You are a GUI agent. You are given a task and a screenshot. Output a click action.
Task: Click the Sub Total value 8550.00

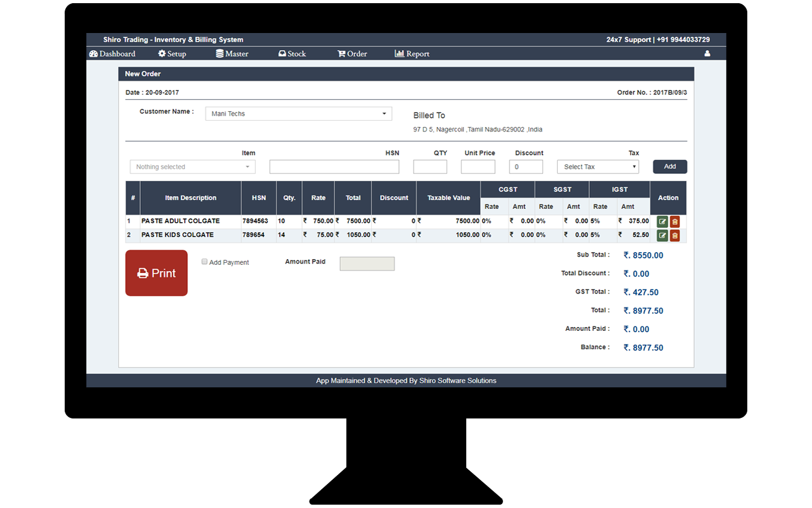[643, 255]
